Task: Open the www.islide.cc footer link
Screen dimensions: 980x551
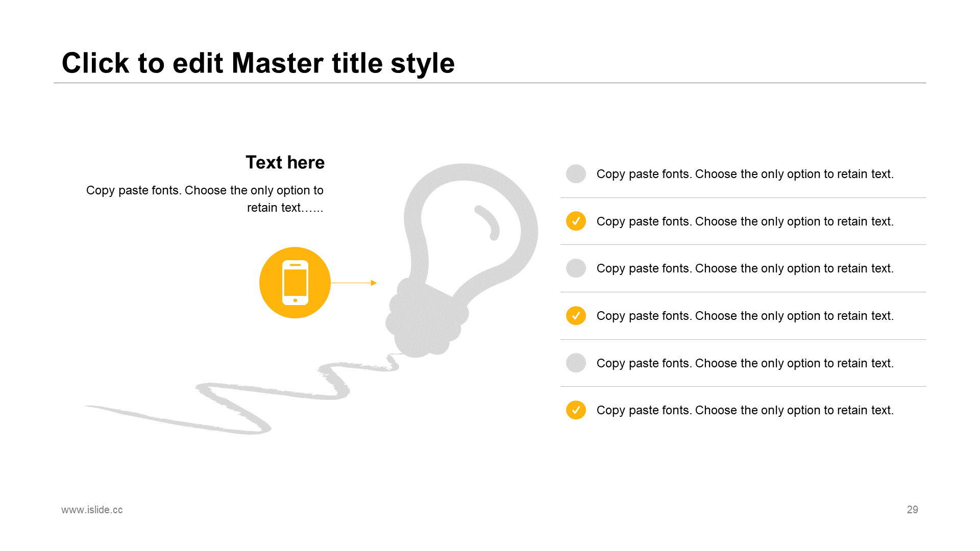Action: tap(92, 510)
